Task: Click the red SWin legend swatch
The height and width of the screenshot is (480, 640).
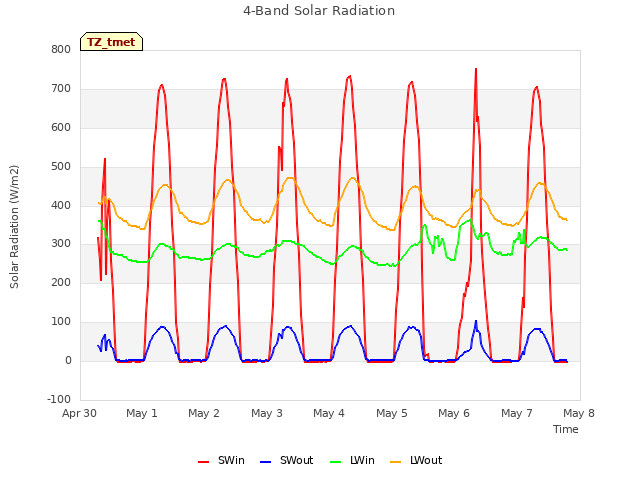Action: [204, 462]
